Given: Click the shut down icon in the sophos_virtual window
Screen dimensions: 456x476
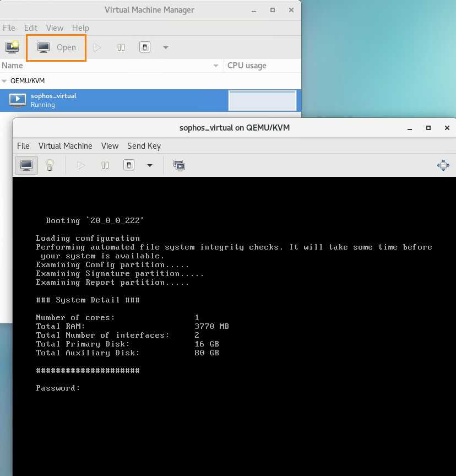Looking at the screenshot, I should tap(129, 165).
